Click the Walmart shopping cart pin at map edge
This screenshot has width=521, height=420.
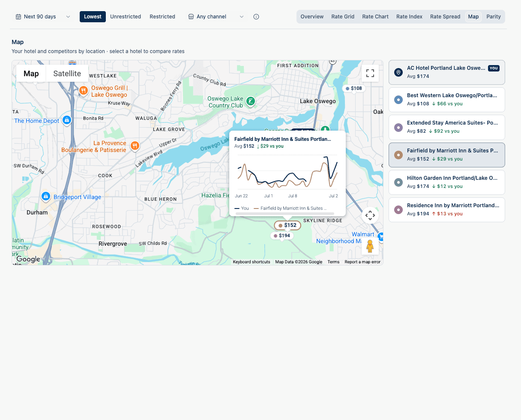(x=380, y=237)
